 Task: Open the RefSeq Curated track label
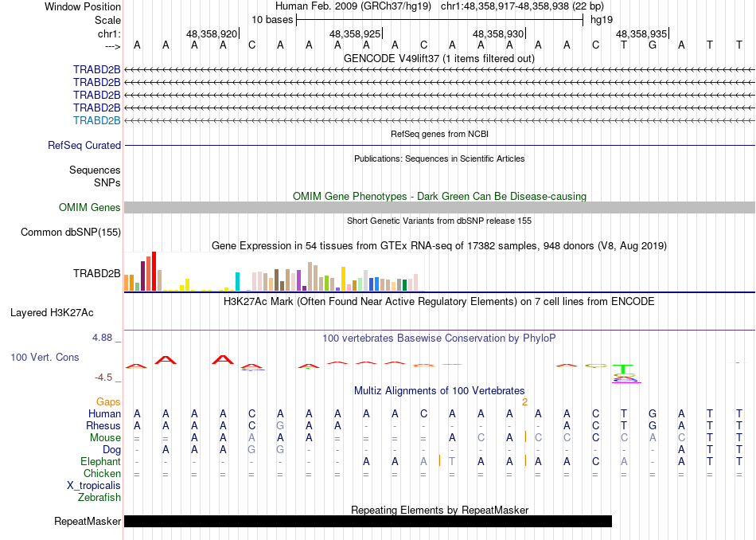point(84,145)
